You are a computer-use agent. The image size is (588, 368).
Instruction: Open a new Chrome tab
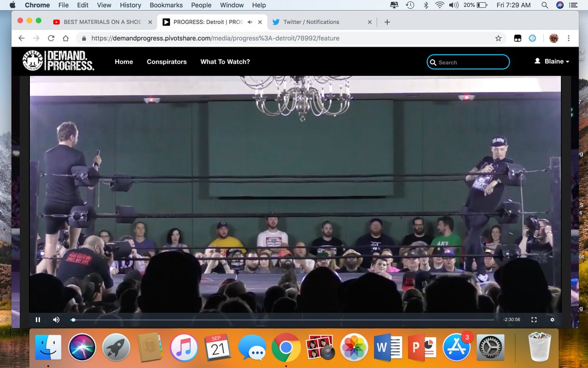click(x=387, y=22)
